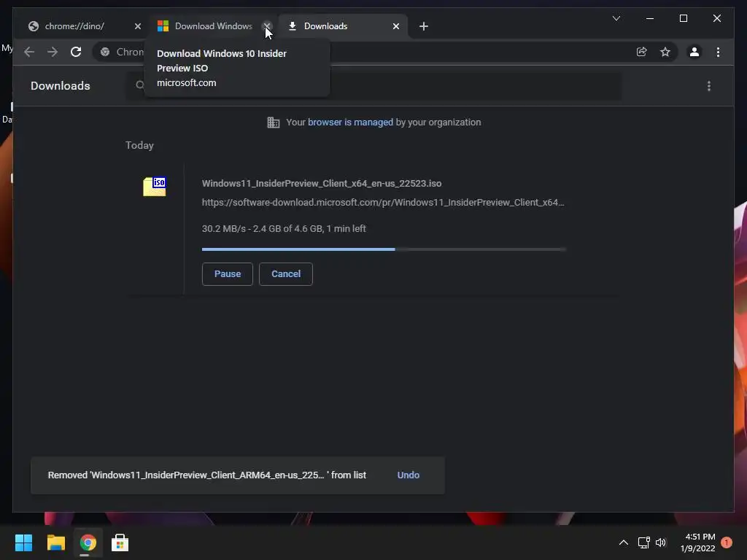
Task: Reload the current page
Action: 76,52
